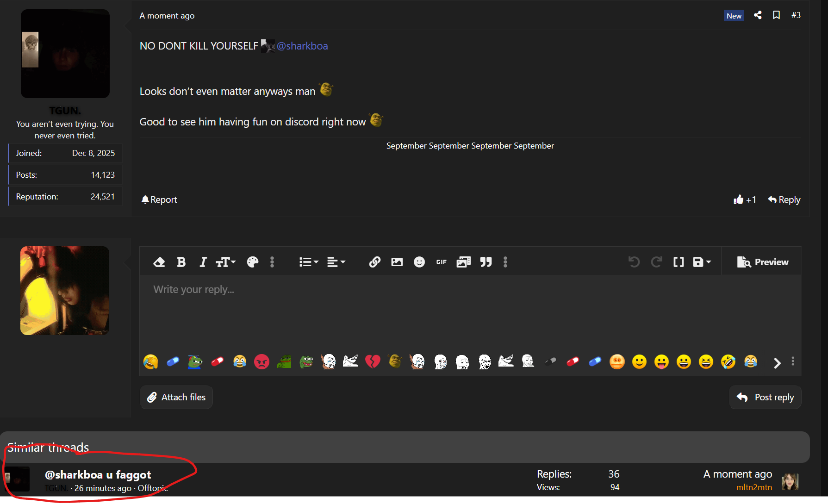Image resolution: width=828 pixels, height=504 pixels.
Task: Toggle italic formatting in reply editor
Action: pos(203,262)
